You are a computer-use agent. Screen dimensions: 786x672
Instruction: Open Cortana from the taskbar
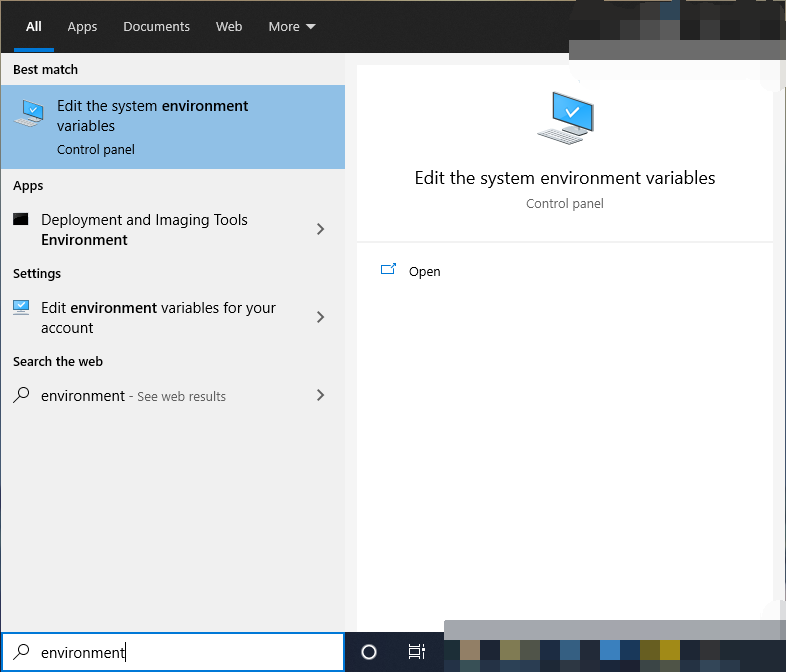369,652
